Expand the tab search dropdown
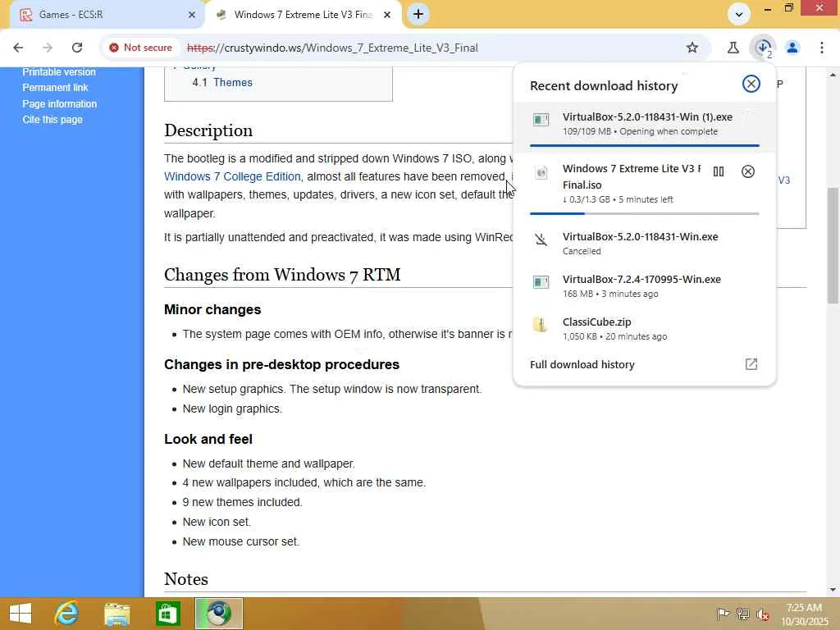This screenshot has width=840, height=630. [x=739, y=15]
